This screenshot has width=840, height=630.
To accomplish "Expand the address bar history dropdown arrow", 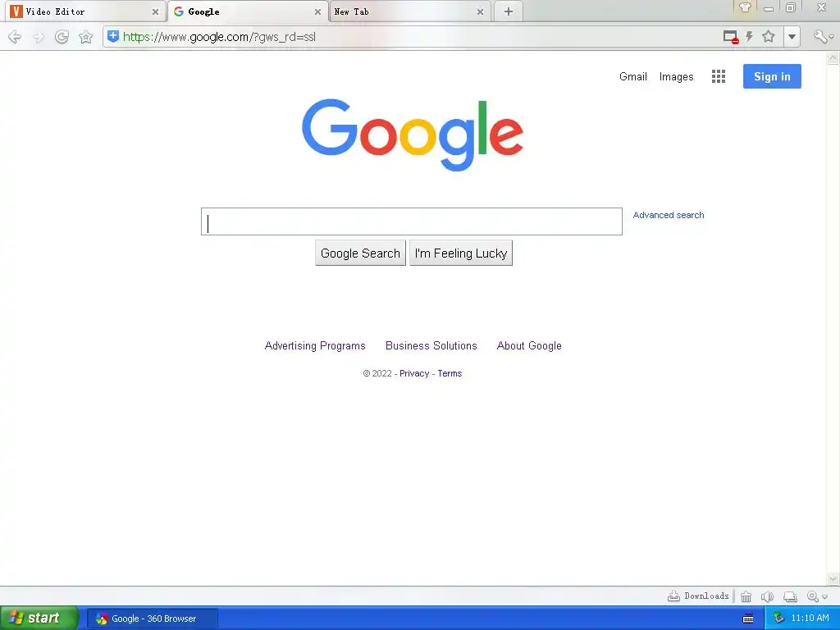I will tap(792, 37).
